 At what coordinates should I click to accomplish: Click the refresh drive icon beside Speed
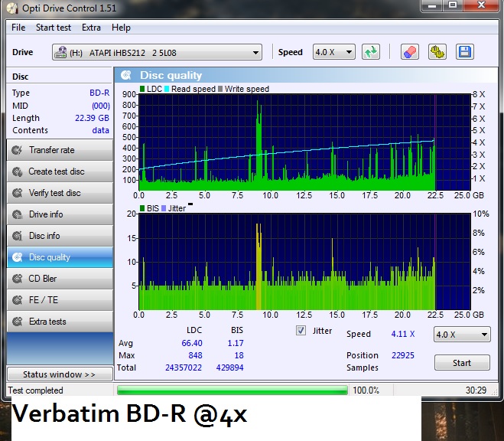click(x=371, y=52)
